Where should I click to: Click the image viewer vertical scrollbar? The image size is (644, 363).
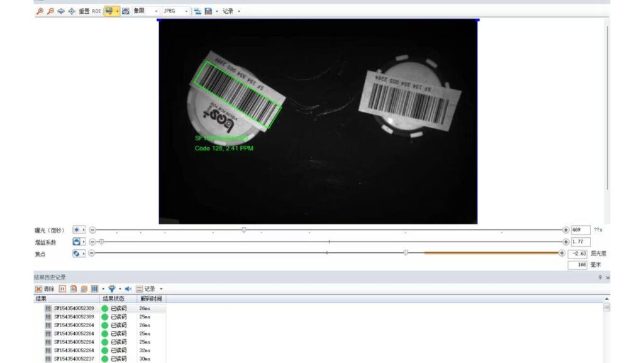(x=608, y=108)
